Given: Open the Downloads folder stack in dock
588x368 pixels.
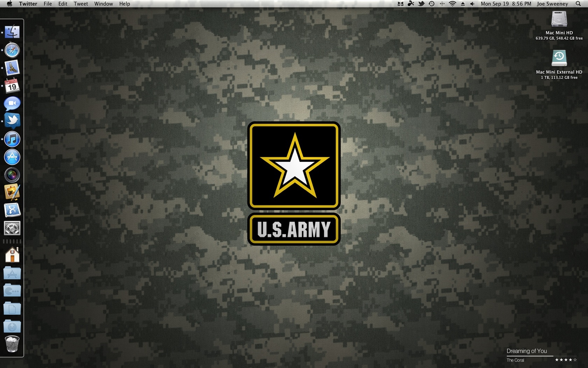Looking at the screenshot, I should tap(12, 326).
